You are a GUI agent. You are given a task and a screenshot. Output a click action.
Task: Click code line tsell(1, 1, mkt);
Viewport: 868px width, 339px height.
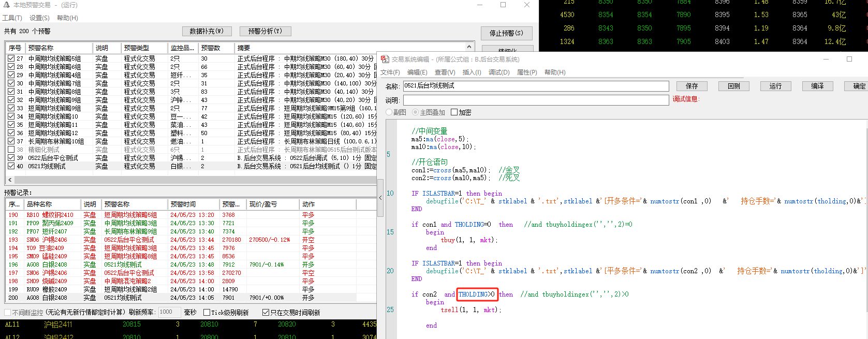pos(471,310)
